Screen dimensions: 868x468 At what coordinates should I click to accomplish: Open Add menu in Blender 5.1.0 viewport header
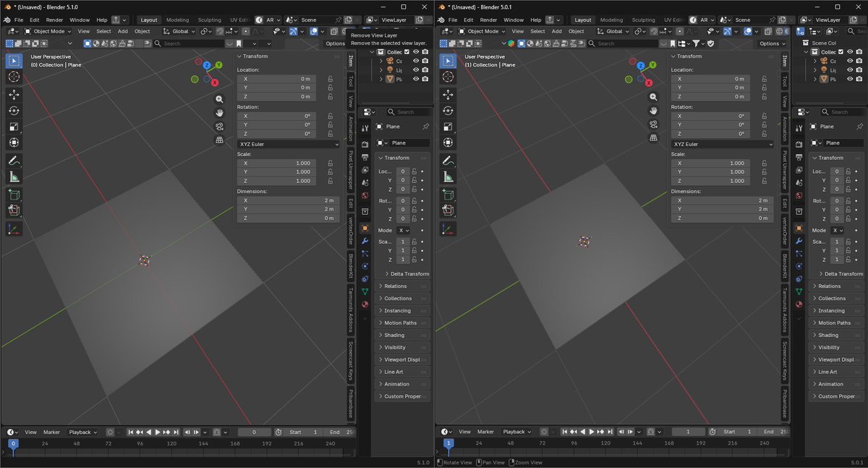coord(123,31)
